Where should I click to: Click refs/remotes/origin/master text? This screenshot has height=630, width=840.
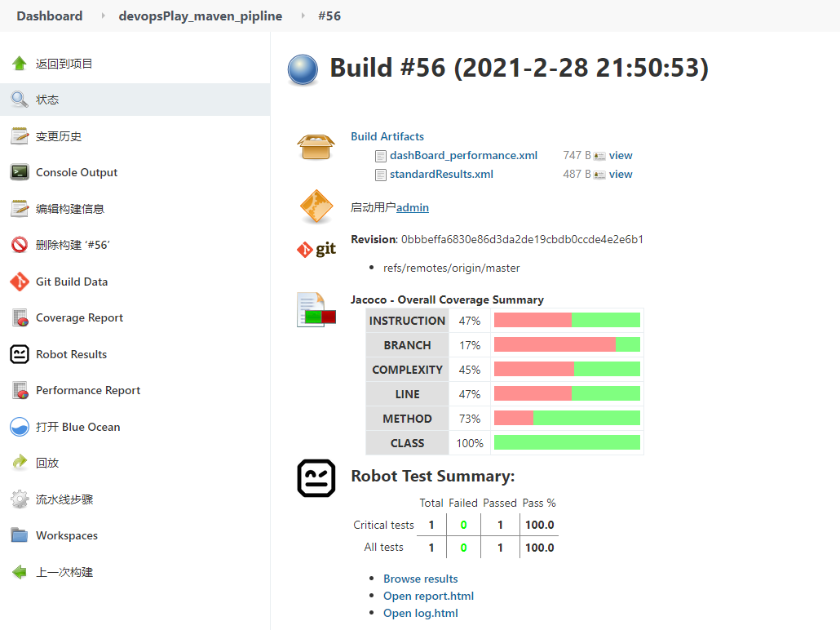[x=451, y=268]
